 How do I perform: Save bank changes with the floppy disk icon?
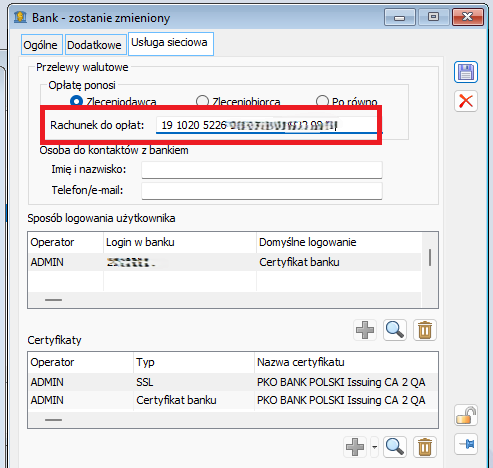(466, 72)
